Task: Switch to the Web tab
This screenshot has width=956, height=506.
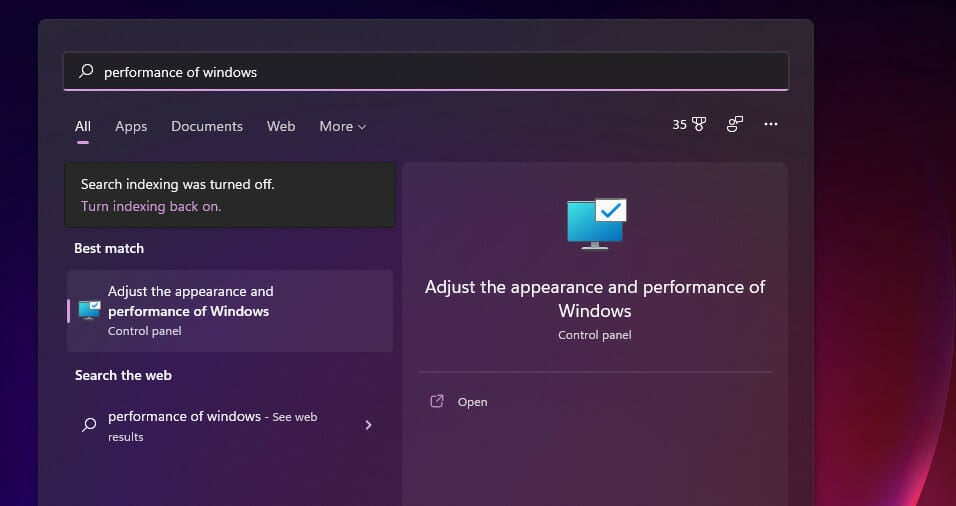Action: pos(281,126)
